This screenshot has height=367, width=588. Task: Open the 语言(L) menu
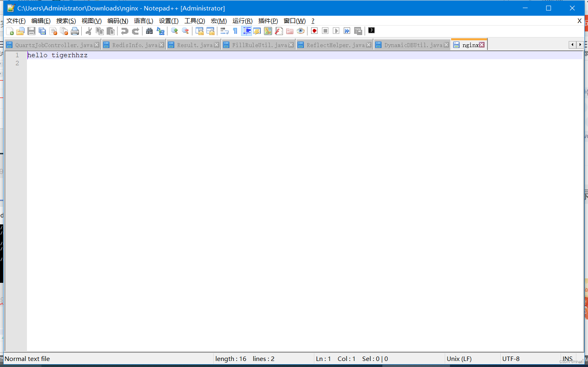coord(144,21)
